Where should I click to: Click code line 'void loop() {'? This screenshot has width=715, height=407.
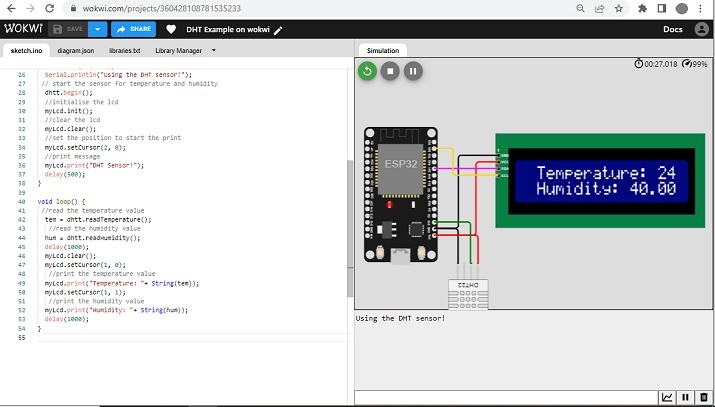coord(61,201)
